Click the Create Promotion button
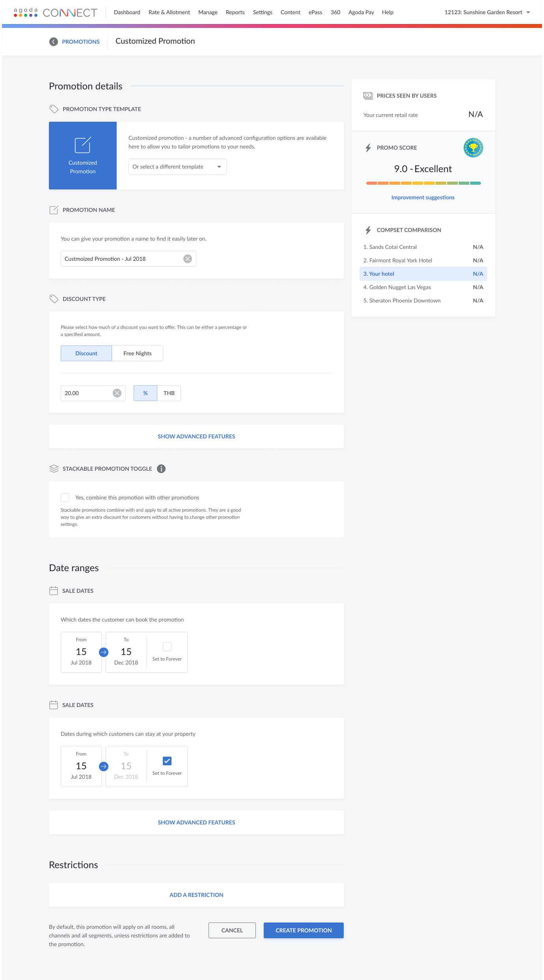The image size is (544, 980). tap(304, 930)
